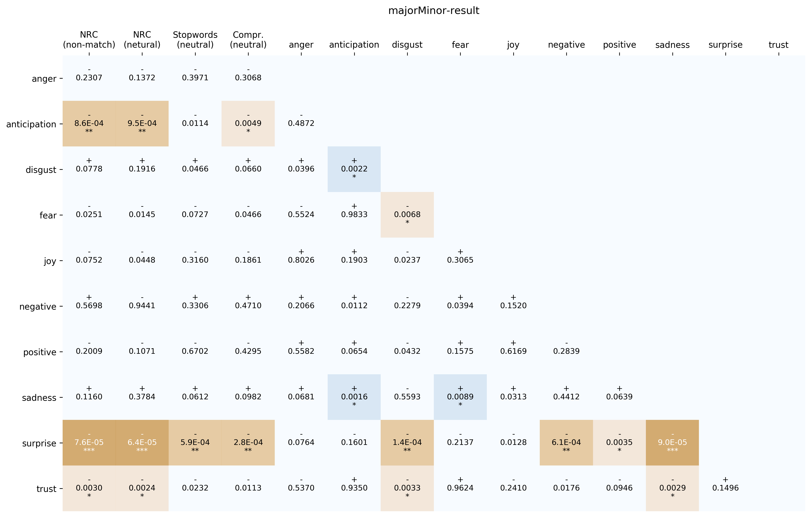Select the 0.1496 value in trust row

[x=725, y=488]
